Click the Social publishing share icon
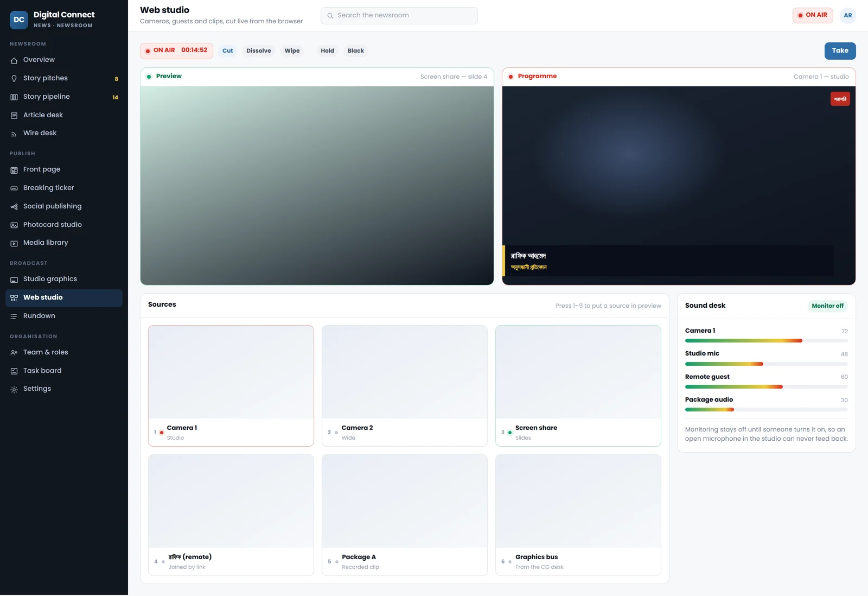This screenshot has height=596, width=868. pos(14,207)
